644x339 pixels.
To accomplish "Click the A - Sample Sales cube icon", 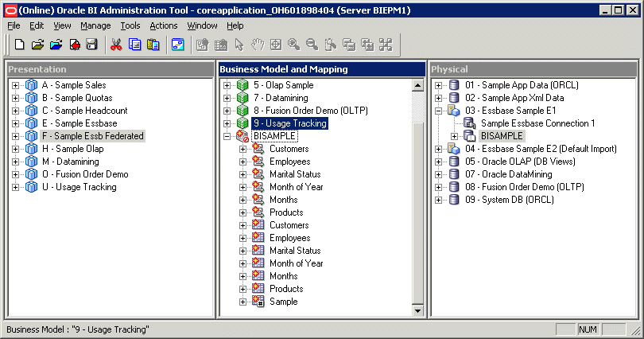I will [x=31, y=85].
